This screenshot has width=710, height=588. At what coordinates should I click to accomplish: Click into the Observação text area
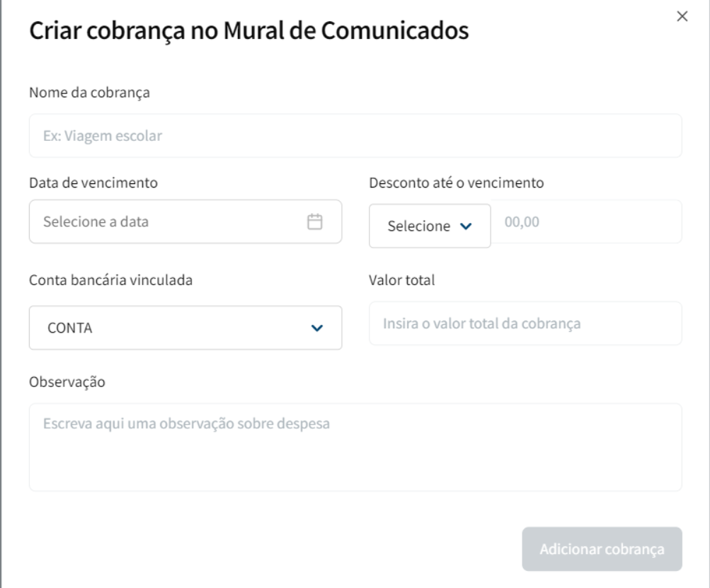click(x=355, y=446)
